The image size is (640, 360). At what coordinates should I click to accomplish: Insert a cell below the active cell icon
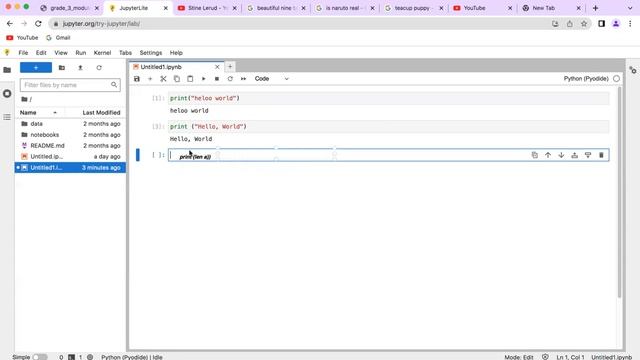click(x=588, y=155)
